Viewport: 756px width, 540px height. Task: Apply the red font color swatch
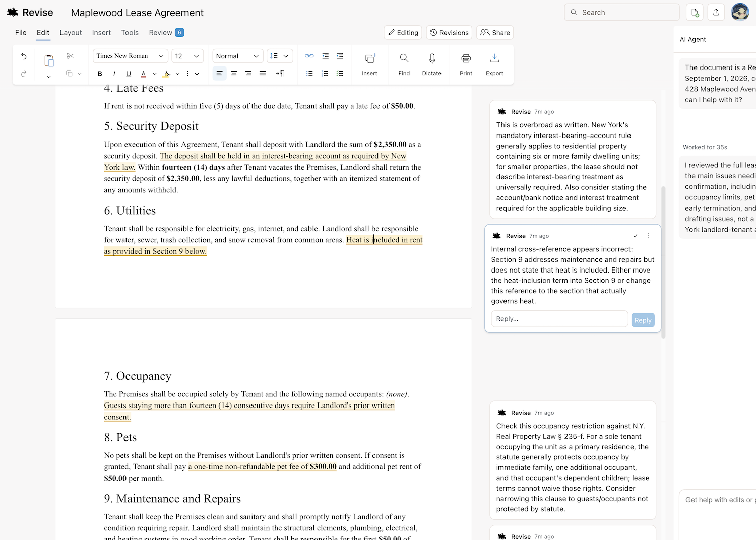point(143,74)
